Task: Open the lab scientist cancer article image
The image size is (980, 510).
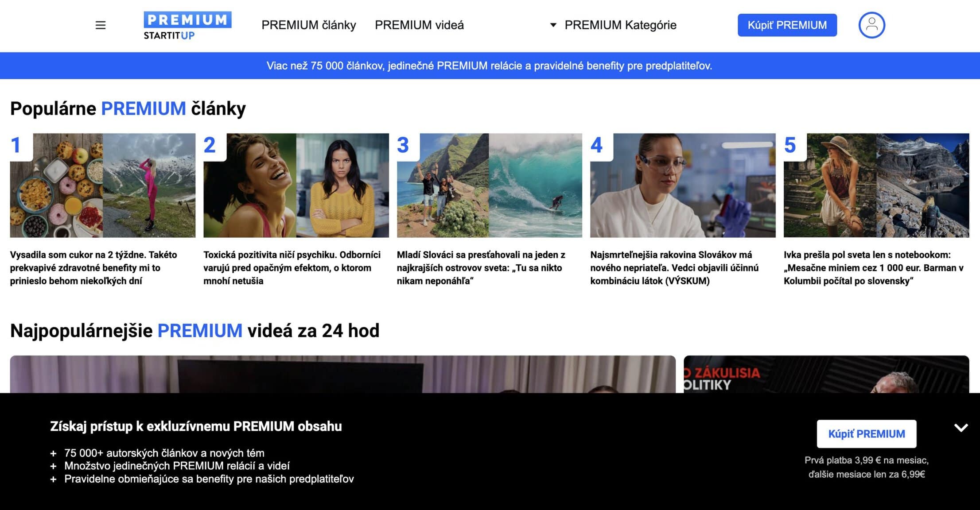Action: tap(683, 185)
